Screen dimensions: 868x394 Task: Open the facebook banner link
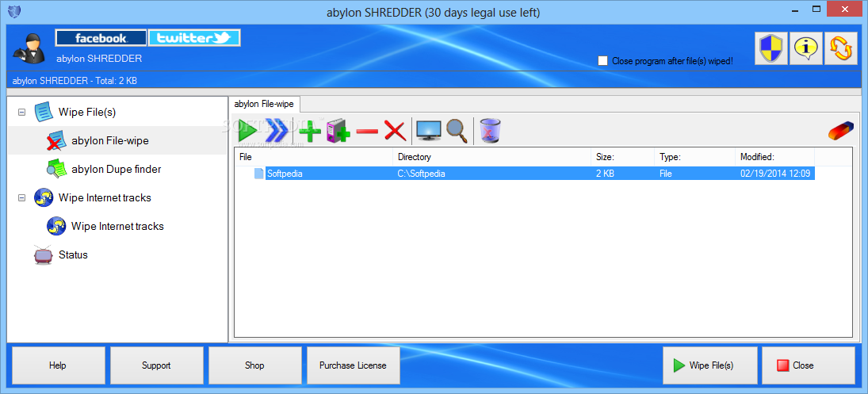pyautogui.click(x=101, y=37)
